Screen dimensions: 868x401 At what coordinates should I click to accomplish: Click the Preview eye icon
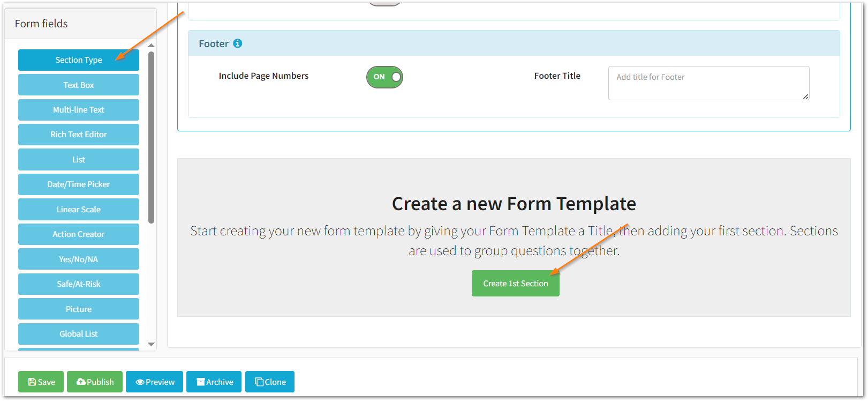click(140, 382)
